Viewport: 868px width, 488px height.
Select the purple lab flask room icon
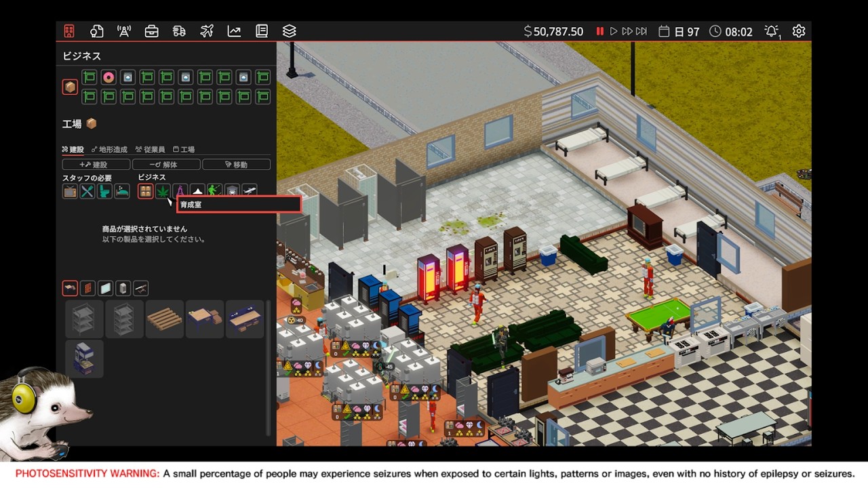(180, 190)
